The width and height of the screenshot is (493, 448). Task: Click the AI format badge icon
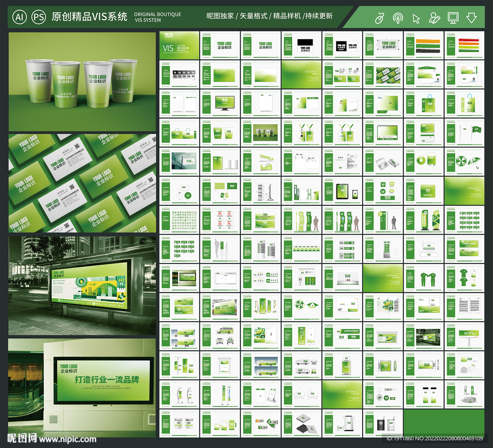click(19, 16)
